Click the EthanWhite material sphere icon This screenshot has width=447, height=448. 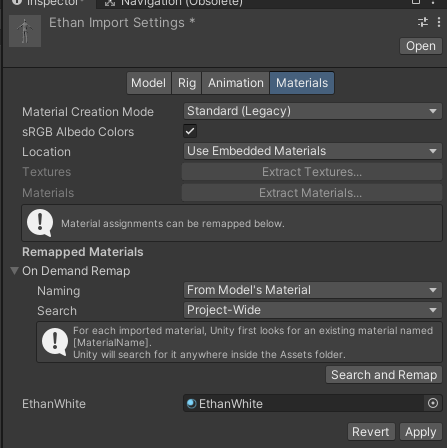click(x=191, y=404)
